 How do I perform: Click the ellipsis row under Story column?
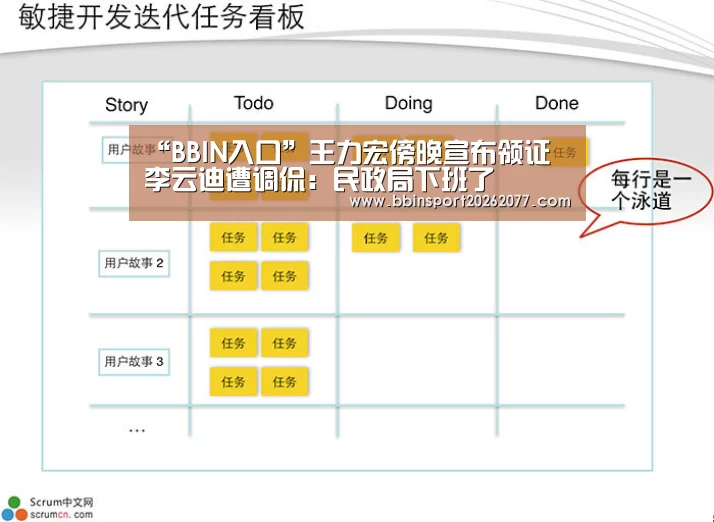(137, 430)
